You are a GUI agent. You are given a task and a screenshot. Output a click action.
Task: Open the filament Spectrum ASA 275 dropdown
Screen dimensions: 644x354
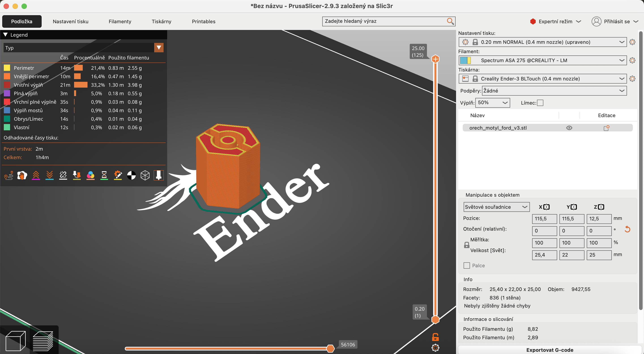(x=542, y=60)
